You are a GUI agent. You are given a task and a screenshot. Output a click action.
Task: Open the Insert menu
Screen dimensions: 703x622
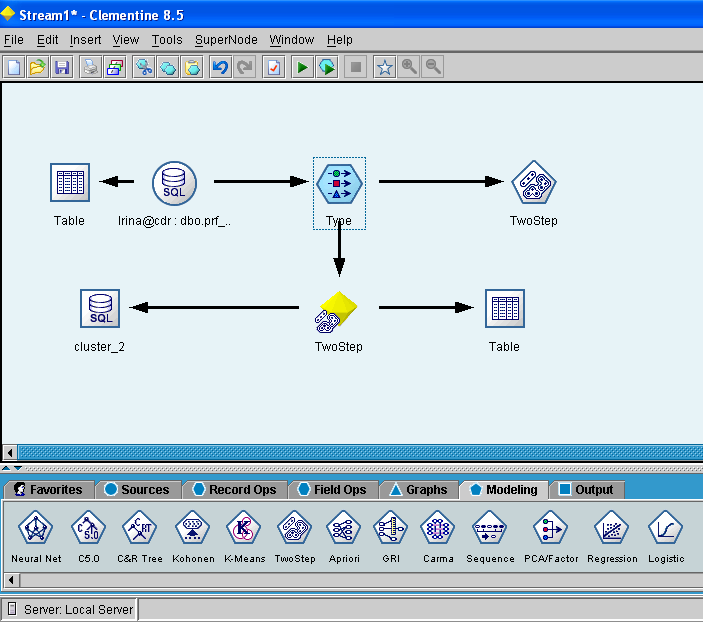85,40
